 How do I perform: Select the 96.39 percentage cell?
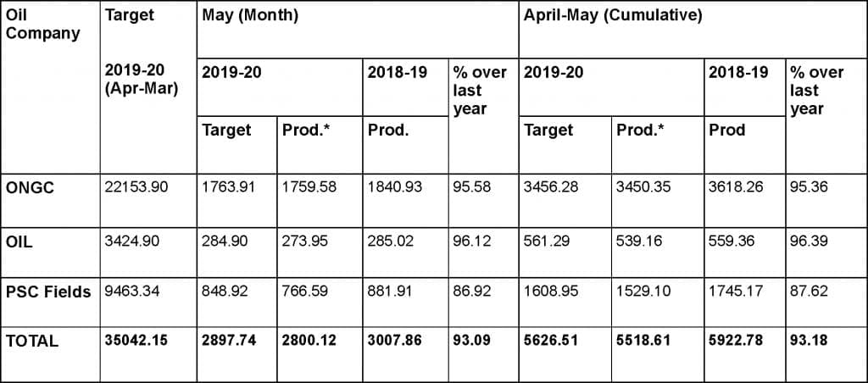[x=810, y=241]
